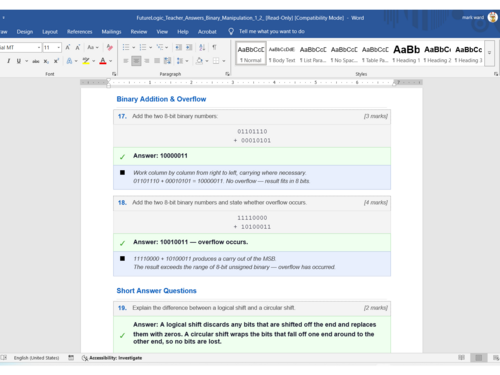Open the Layout tab
The height and width of the screenshot is (375, 500).
point(50,32)
